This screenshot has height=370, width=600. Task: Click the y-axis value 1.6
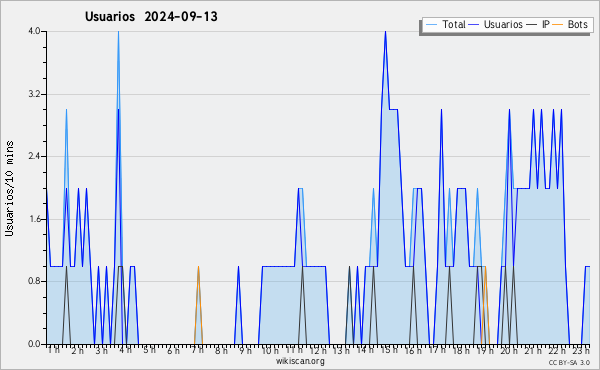coord(34,219)
